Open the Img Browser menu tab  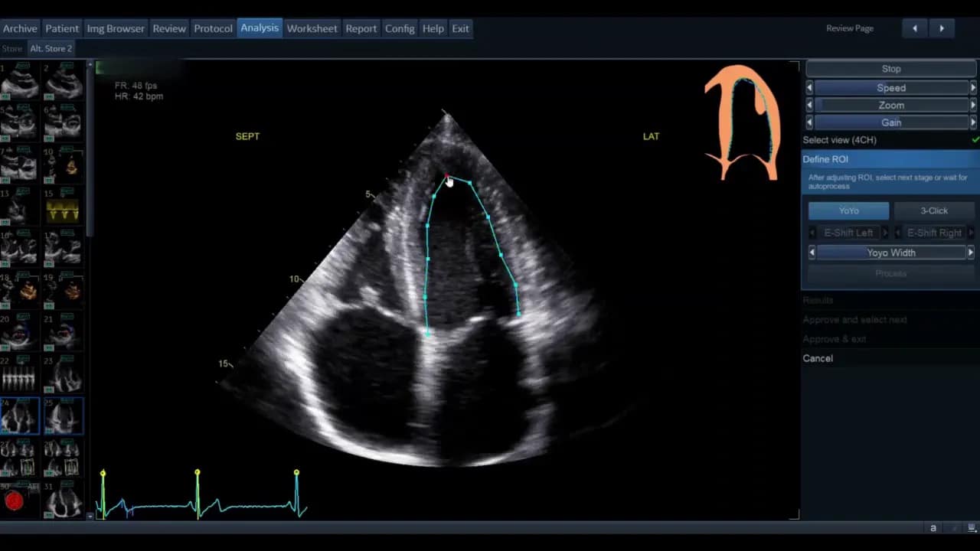point(116,28)
